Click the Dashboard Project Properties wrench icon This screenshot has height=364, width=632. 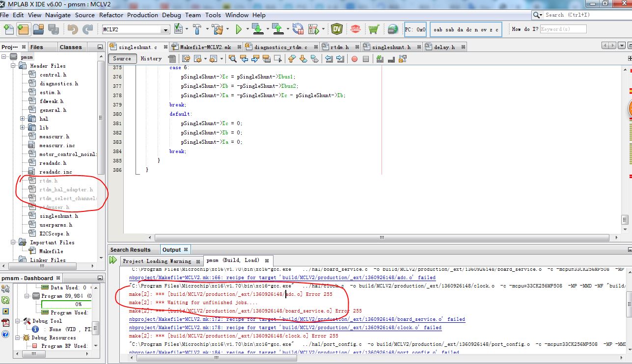click(5, 289)
